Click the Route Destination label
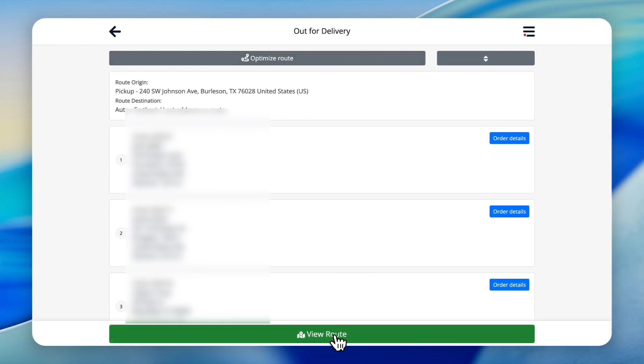644x364 pixels. tap(138, 101)
